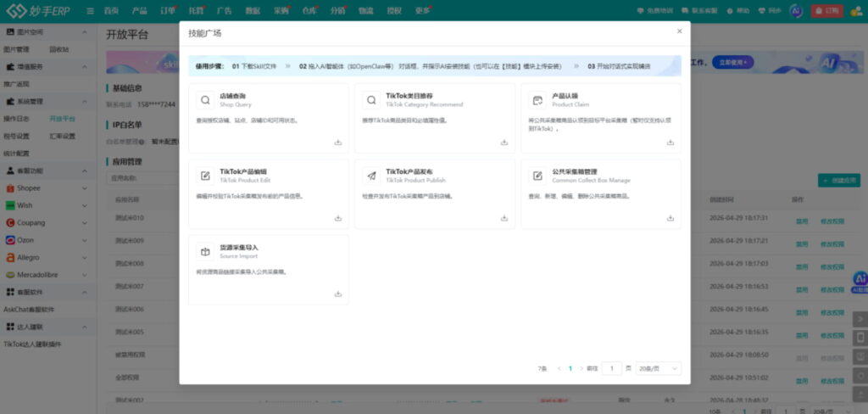Download the Common Collect Box Manage skill
868x414 pixels.
(x=670, y=218)
